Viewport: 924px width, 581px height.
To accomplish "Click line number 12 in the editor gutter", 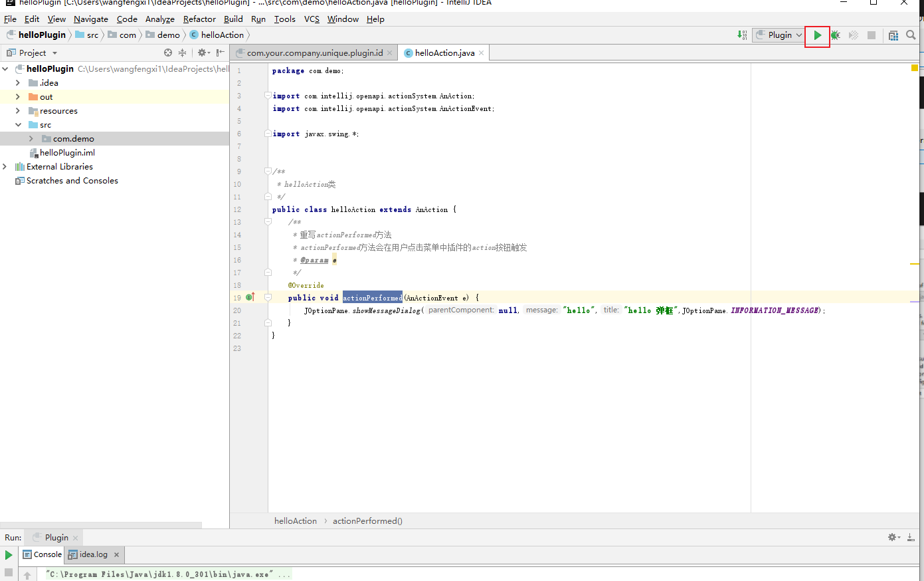I will pos(237,209).
